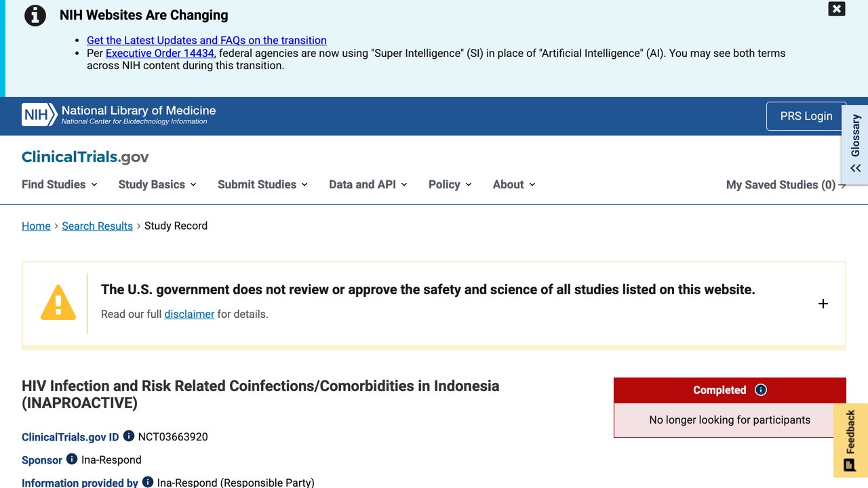Click the info icon in the NIH banner
Viewport: 868px width, 488px height.
click(x=35, y=16)
